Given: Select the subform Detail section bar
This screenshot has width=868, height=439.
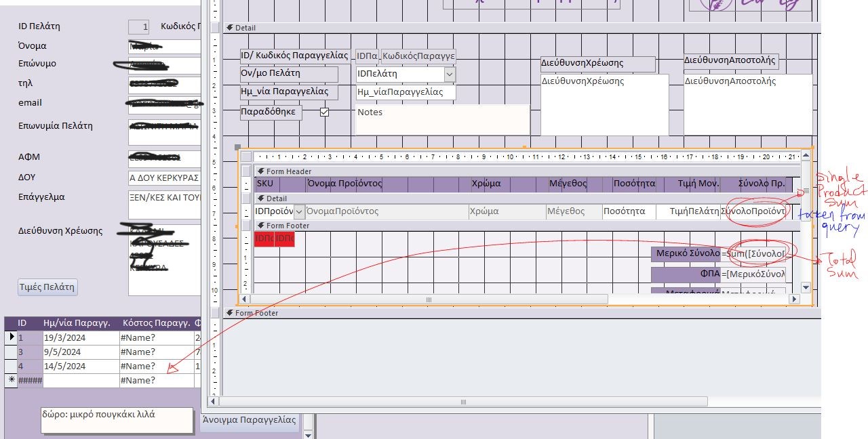Looking at the screenshot, I should pos(527,198).
